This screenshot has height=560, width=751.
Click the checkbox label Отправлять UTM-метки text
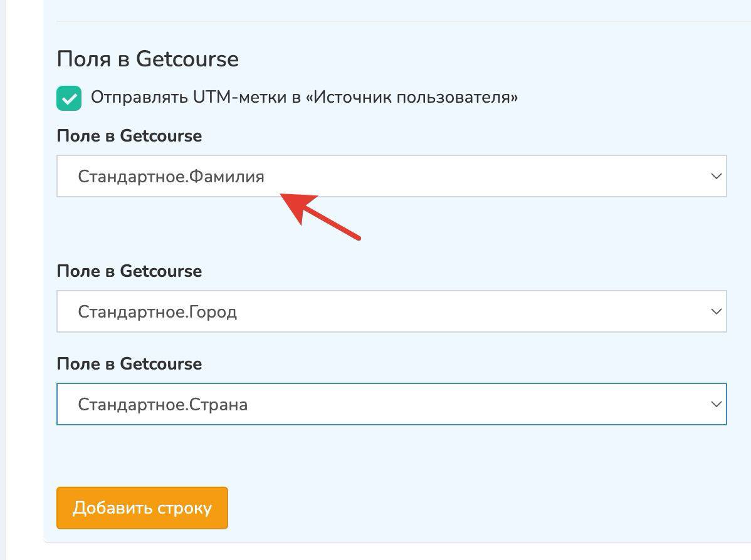click(x=304, y=98)
